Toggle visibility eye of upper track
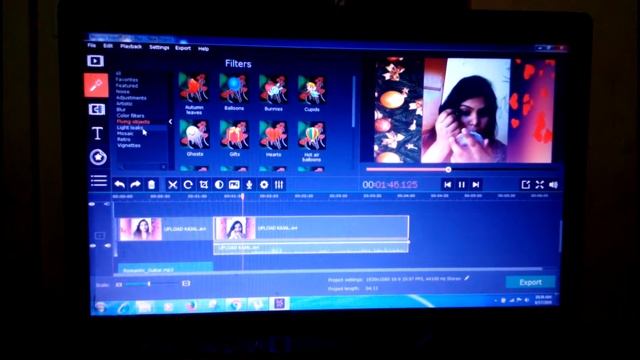 (92, 204)
